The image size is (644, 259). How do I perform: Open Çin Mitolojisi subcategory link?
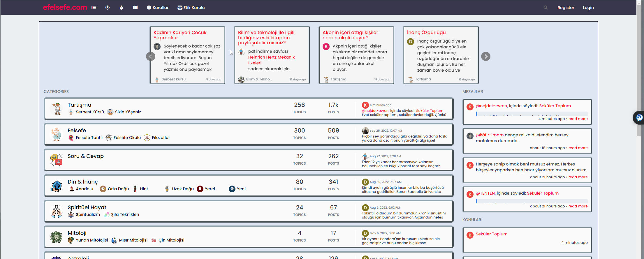click(x=171, y=240)
